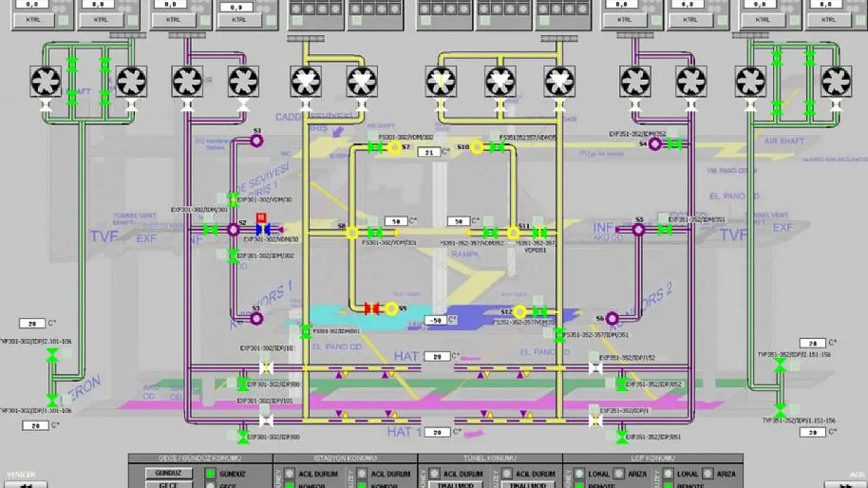Click the green valve at FS301-302/VDM/301
Screen dimensions: 868x488
375,232
